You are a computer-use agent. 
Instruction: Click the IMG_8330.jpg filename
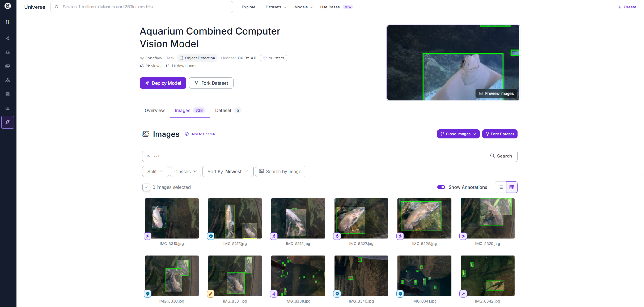[x=172, y=301]
